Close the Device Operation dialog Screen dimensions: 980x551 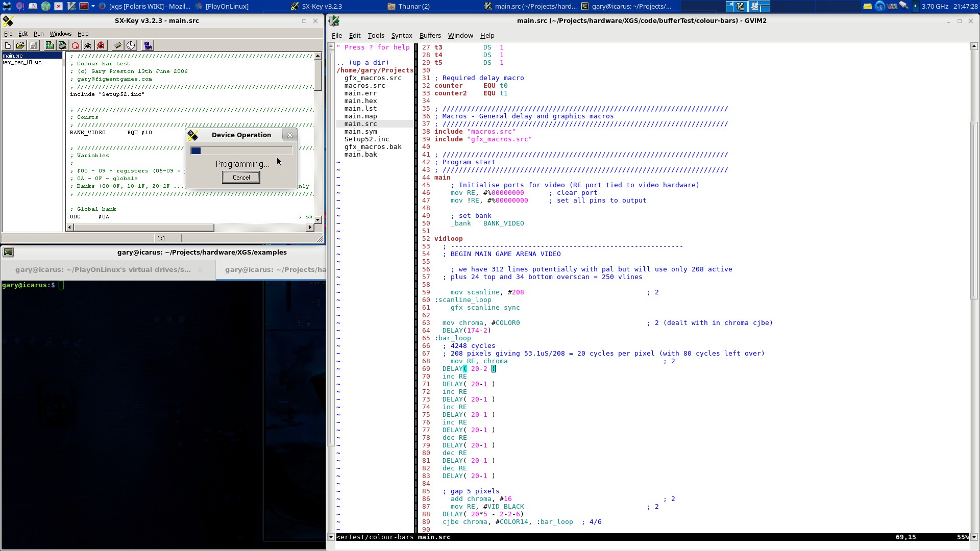(290, 135)
